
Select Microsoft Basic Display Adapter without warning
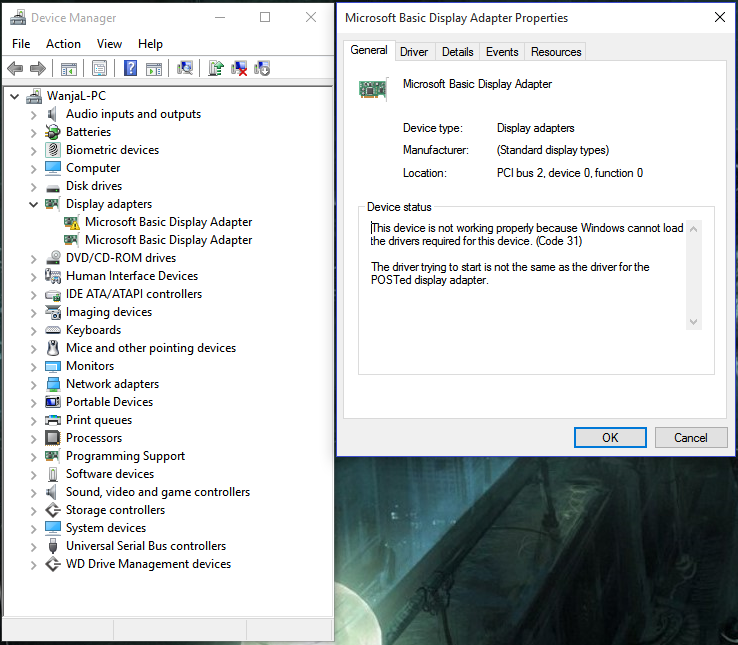pyautogui.click(x=168, y=240)
